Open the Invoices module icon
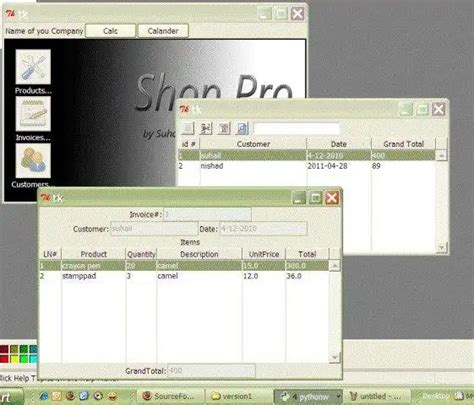This screenshot has height=405, width=474. coord(33,114)
